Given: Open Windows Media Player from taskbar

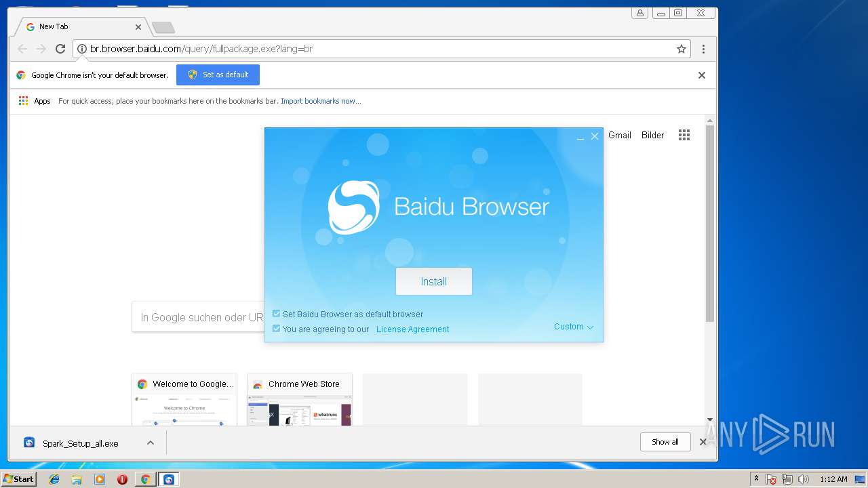Looking at the screenshot, I should [100, 479].
